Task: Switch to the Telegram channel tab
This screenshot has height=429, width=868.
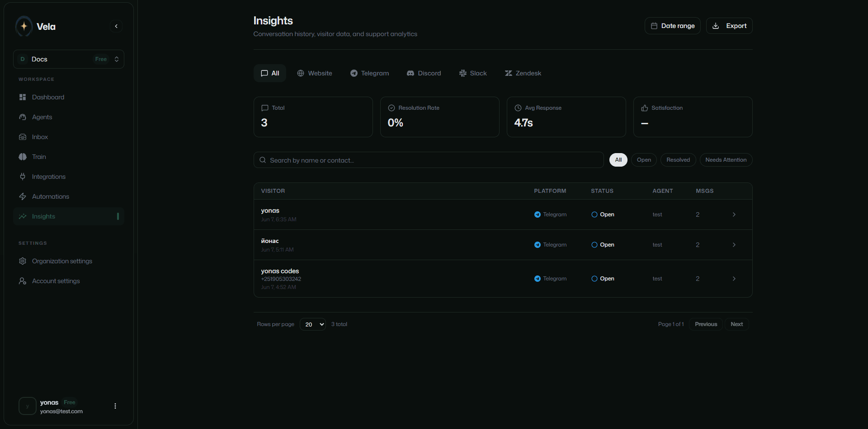Action: tap(370, 73)
